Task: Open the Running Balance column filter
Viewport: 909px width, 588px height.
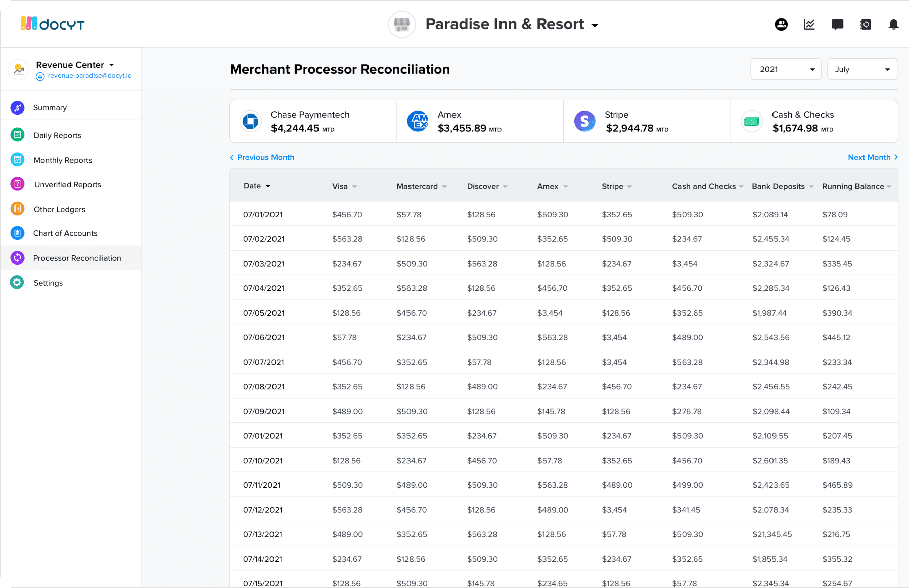Action: click(x=889, y=187)
